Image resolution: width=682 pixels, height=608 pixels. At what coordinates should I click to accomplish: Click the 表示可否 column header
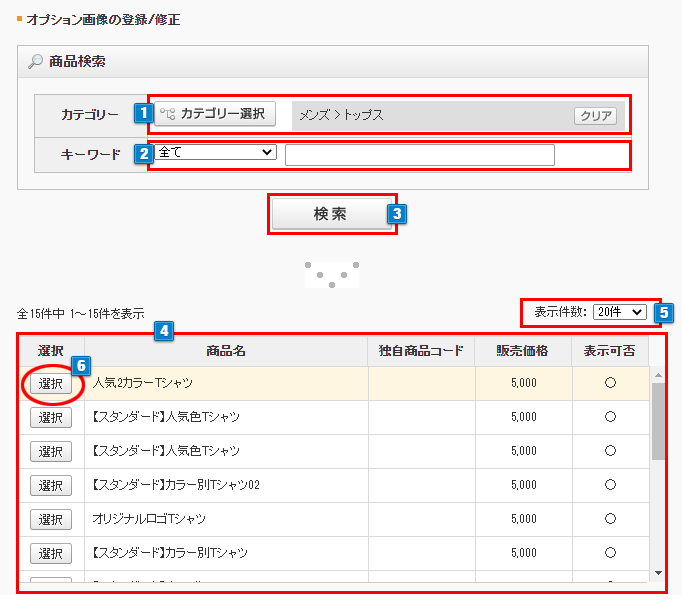[610, 351]
